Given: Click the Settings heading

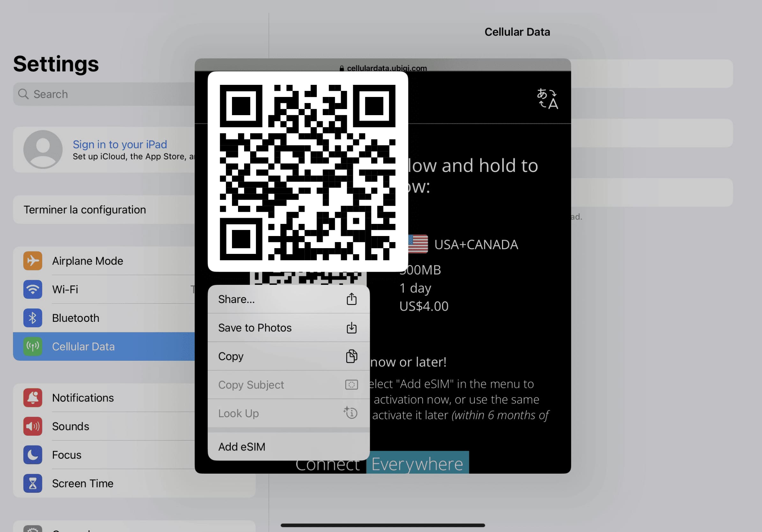Looking at the screenshot, I should (x=56, y=64).
